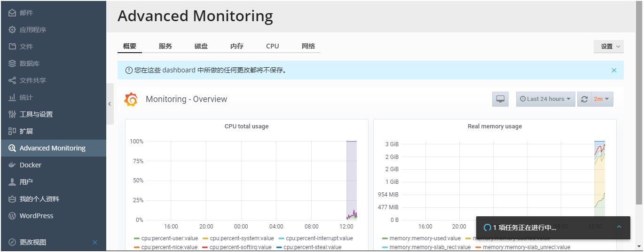644x252 pixels.
Task: Open the 2m refresh interval dropdown
Action: coord(601,99)
